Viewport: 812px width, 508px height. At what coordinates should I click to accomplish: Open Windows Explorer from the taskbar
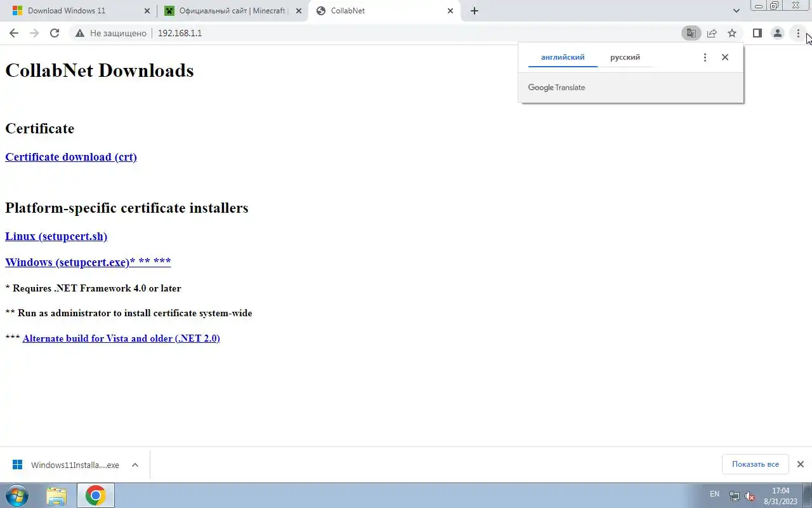pos(56,495)
